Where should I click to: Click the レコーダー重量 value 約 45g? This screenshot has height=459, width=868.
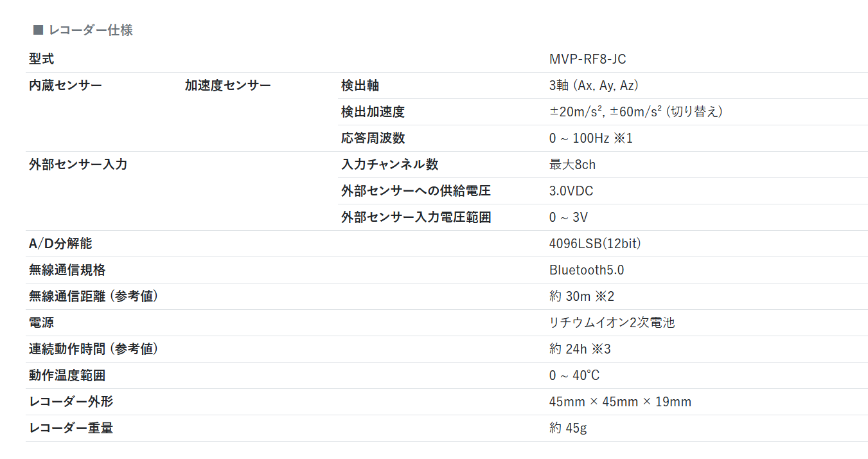(568, 428)
